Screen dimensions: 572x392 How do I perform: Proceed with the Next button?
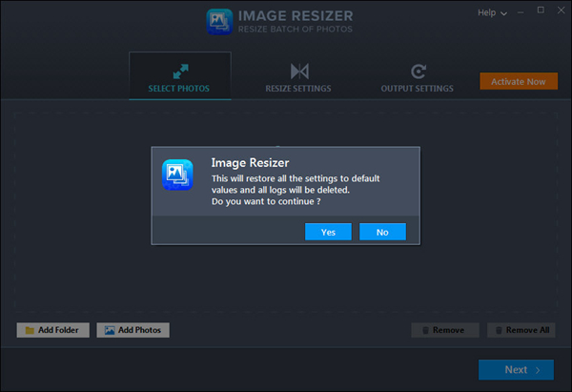pos(516,369)
